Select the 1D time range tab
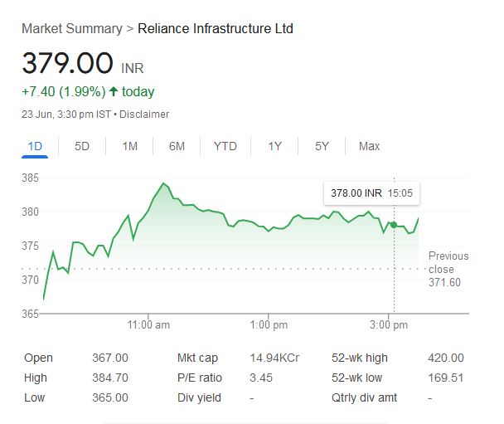This screenshot has height=424, width=504. (x=35, y=146)
